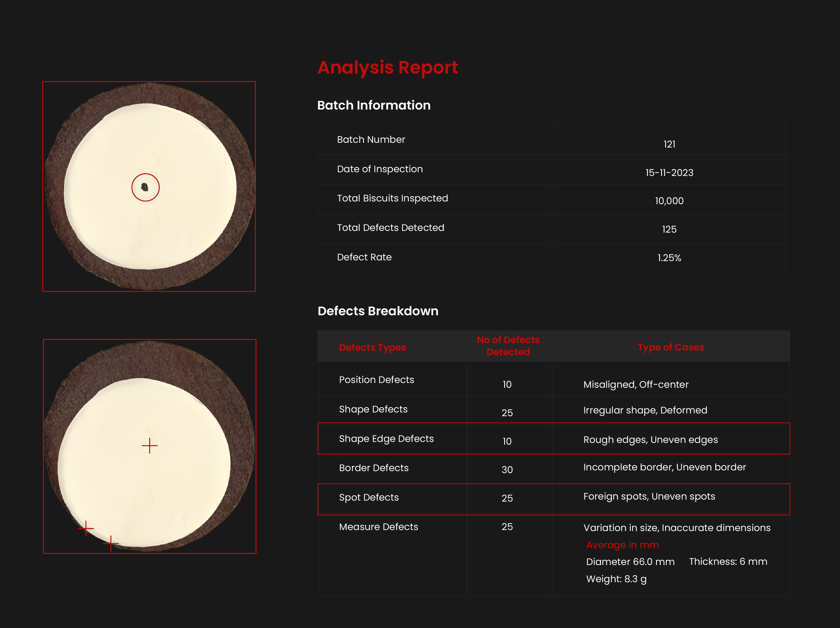Select the 'Batch Information' heading

374,105
